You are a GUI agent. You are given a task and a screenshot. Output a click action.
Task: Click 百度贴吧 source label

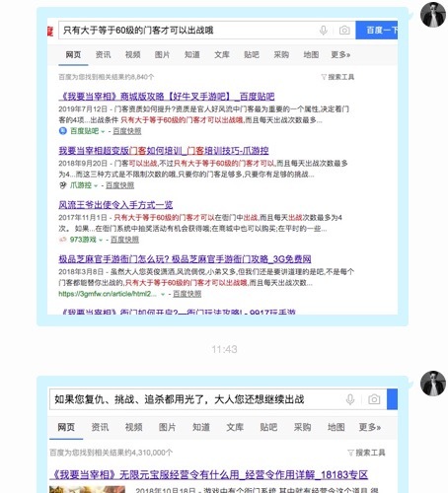84,131
